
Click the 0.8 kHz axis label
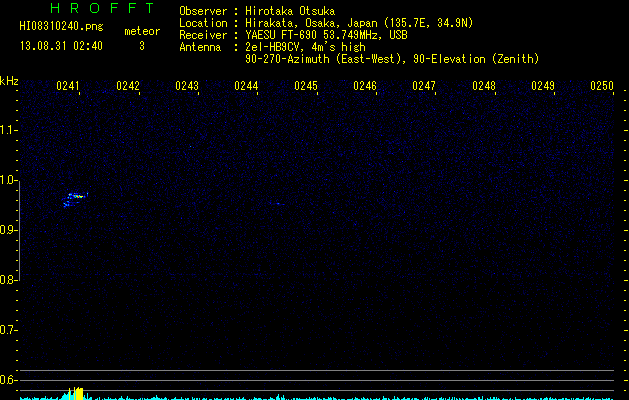8,280
